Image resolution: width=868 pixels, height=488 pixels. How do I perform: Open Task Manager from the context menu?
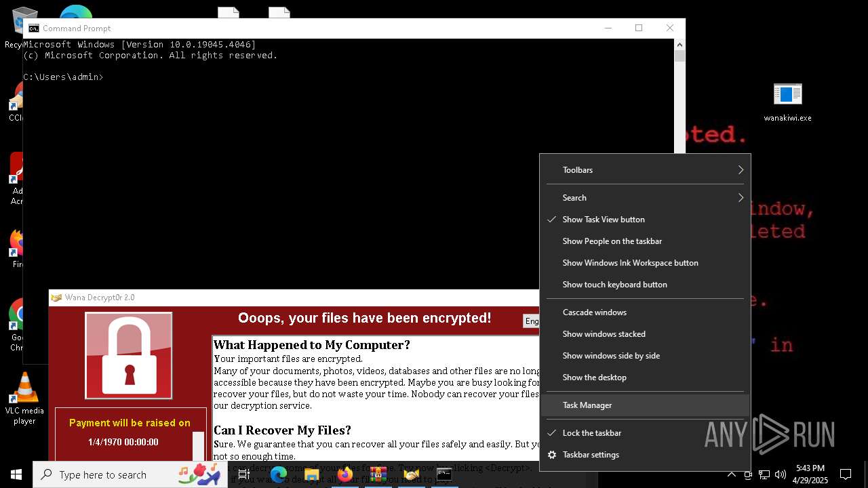pos(645,405)
